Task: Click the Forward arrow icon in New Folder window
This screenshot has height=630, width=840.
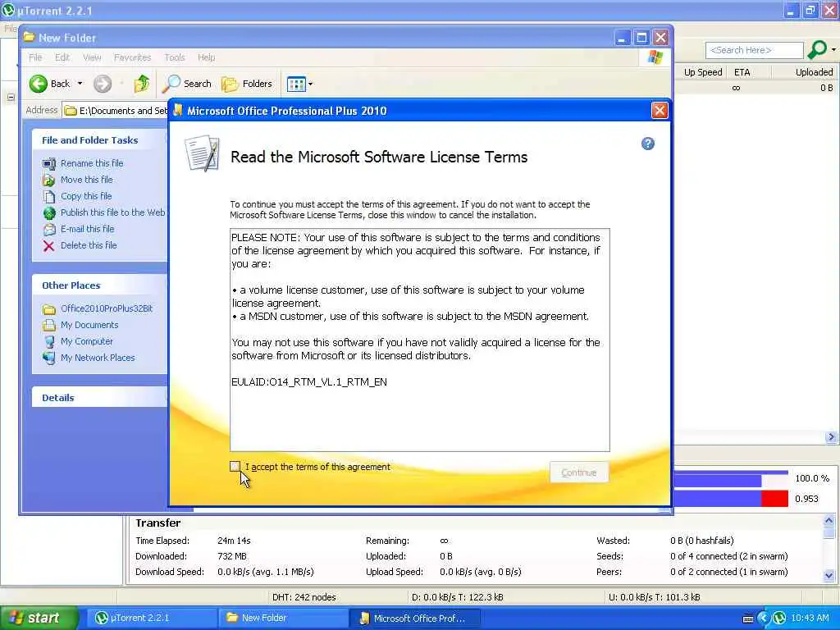Action: pos(103,84)
